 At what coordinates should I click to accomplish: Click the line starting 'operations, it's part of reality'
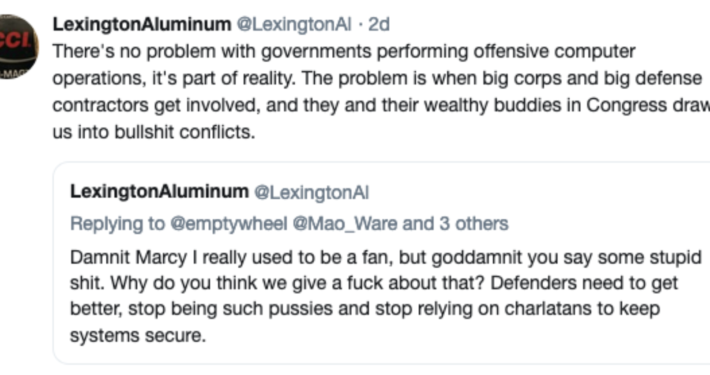click(377, 78)
